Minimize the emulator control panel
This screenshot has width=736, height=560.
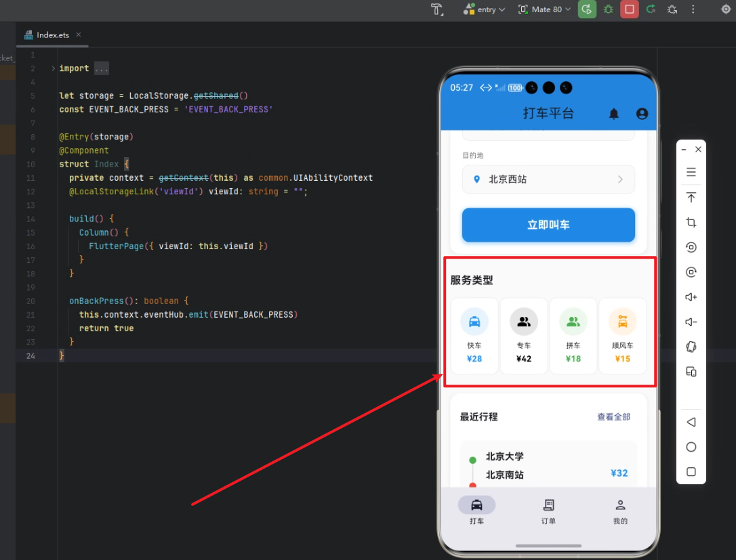tap(684, 150)
